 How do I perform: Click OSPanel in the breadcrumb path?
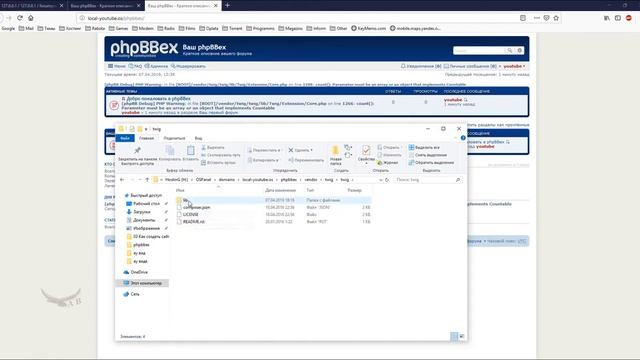(x=203, y=180)
